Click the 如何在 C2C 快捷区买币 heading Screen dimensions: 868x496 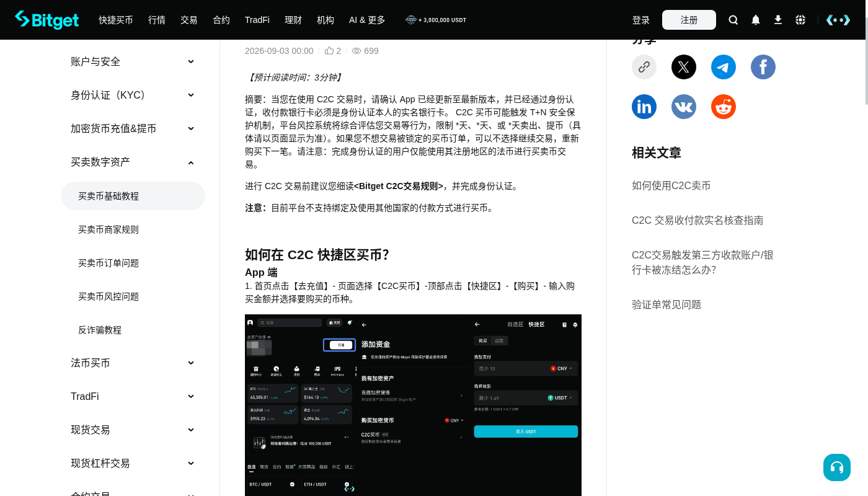[317, 255]
